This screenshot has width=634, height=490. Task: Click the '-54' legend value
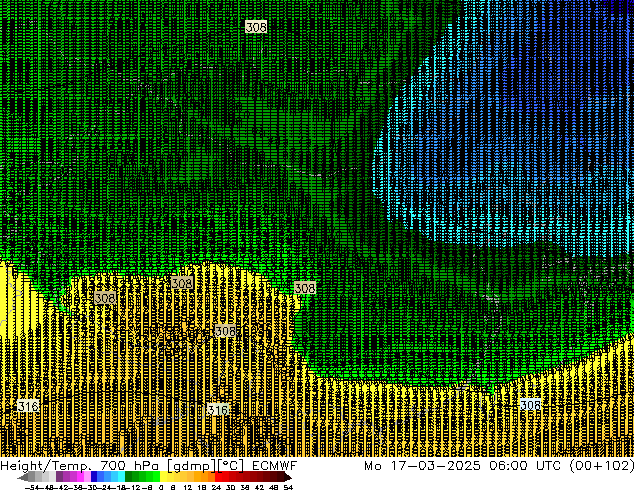[31, 488]
